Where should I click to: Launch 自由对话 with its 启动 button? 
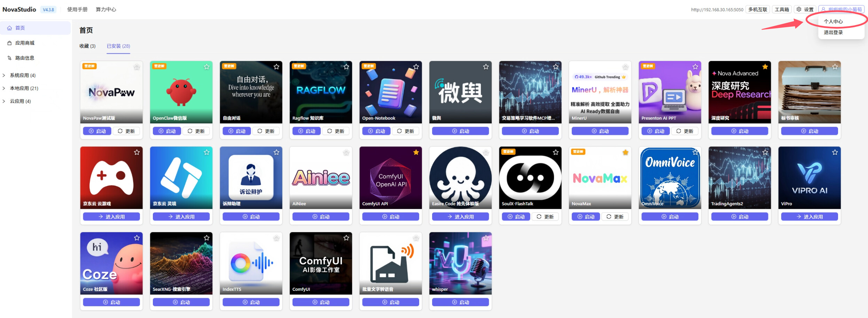tap(237, 131)
